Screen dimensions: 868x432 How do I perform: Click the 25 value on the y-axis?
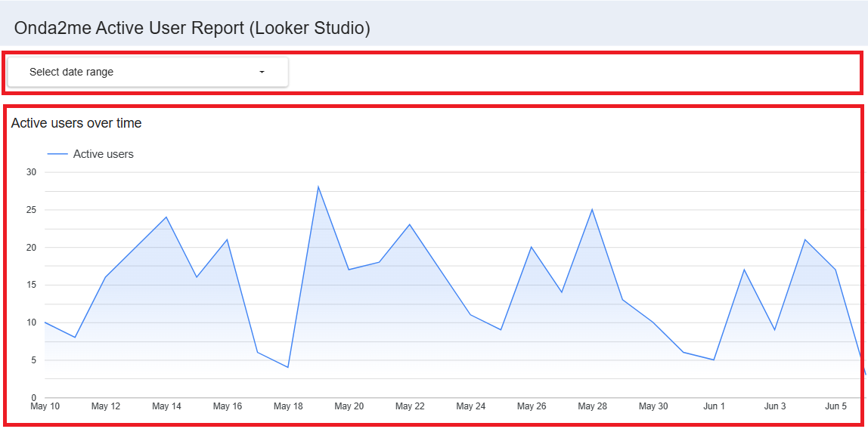[31, 210]
